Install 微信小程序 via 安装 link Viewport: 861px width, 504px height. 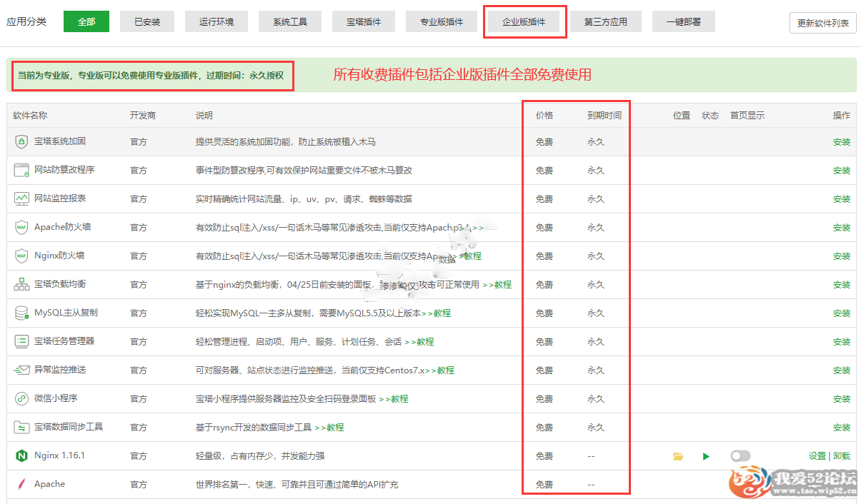coord(842,399)
